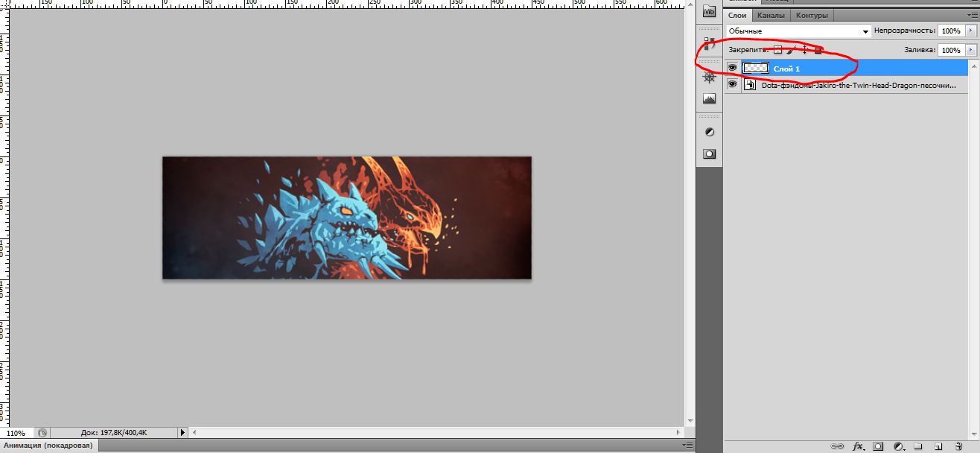Create new fill or adjustment layer
Viewport: 980px width, 453px height.
[899, 446]
